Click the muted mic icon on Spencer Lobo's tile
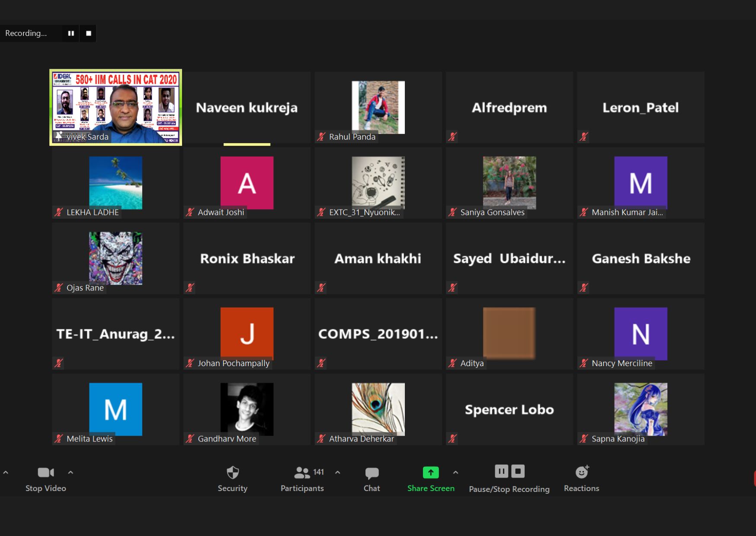This screenshot has height=536, width=756. tap(452, 439)
